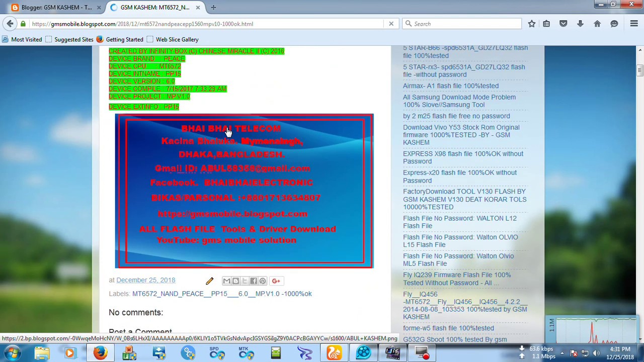Open Walton Olvio ML5 Flash File link
Image resolution: width=644 pixels, height=362 pixels.
[x=458, y=259]
